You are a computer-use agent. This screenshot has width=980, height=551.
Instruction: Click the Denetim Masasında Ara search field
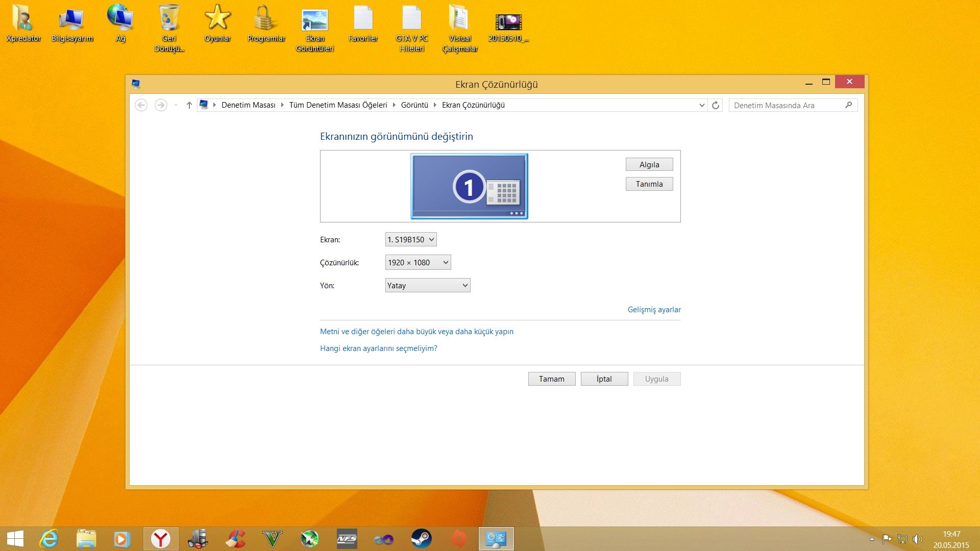786,105
